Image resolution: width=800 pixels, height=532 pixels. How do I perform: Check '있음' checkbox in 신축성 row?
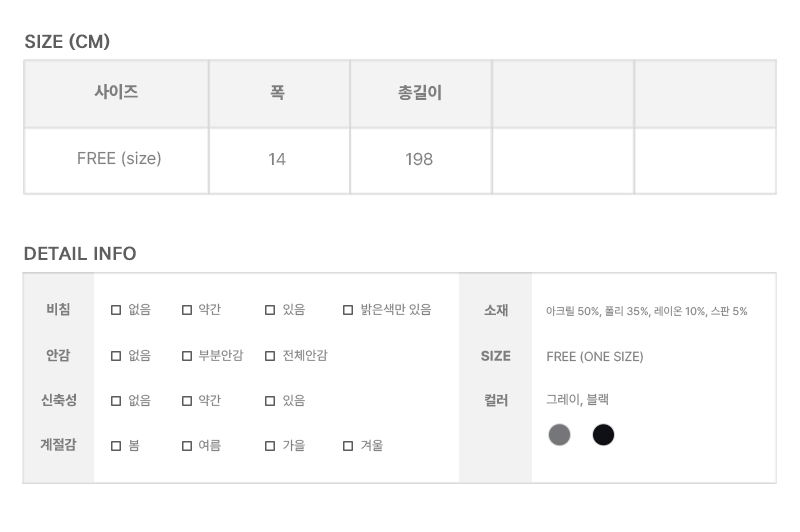coord(270,400)
